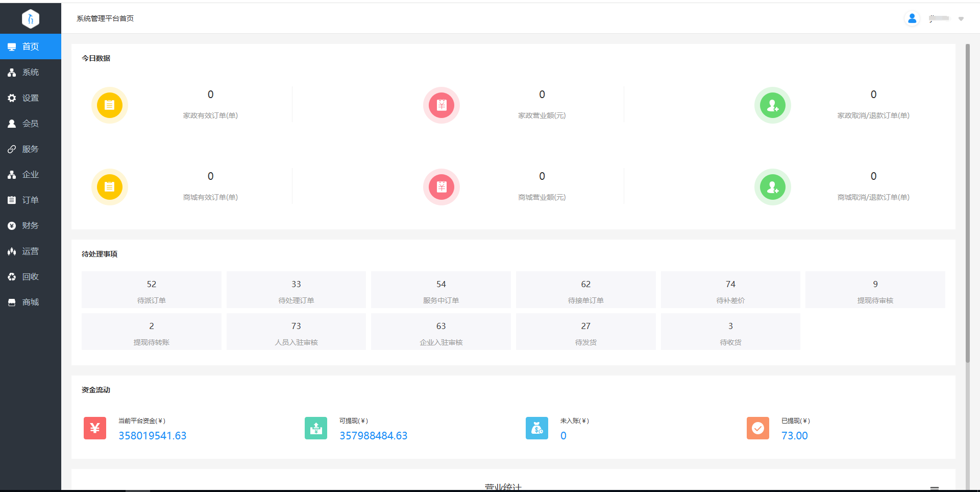
Task: Open the user account dropdown arrow
Action: tap(961, 19)
